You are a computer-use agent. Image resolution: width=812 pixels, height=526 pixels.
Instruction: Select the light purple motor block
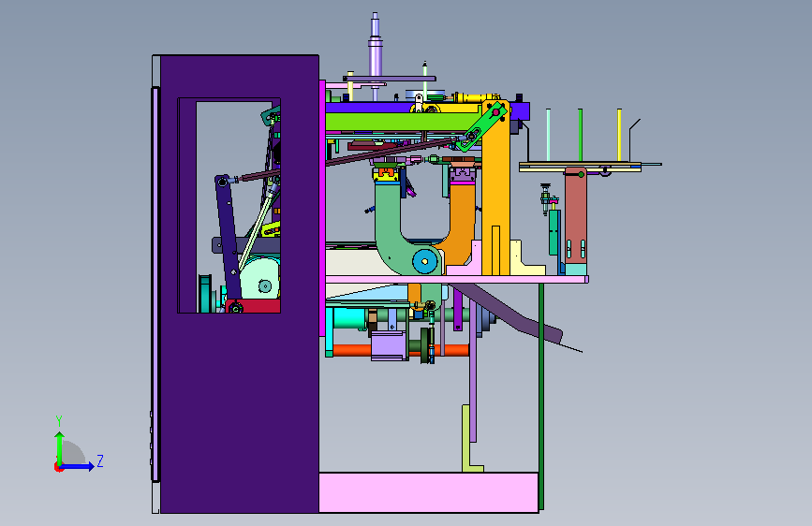(390, 345)
